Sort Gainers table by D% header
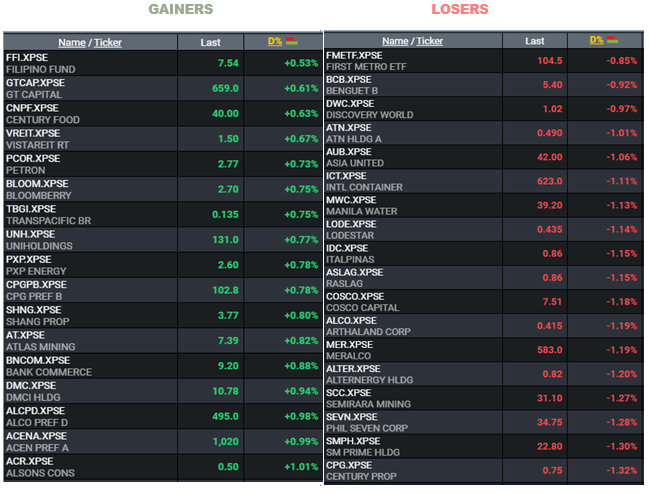The height and width of the screenshot is (493, 649). [x=275, y=41]
